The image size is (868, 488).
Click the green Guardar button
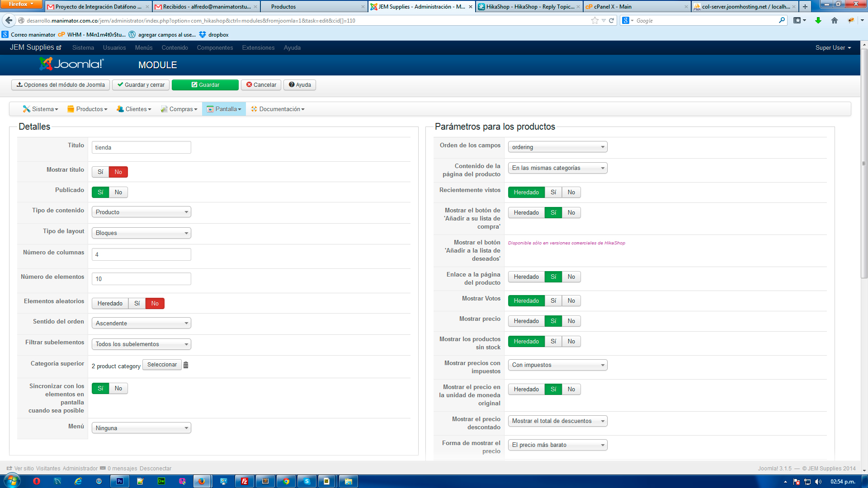[205, 85]
